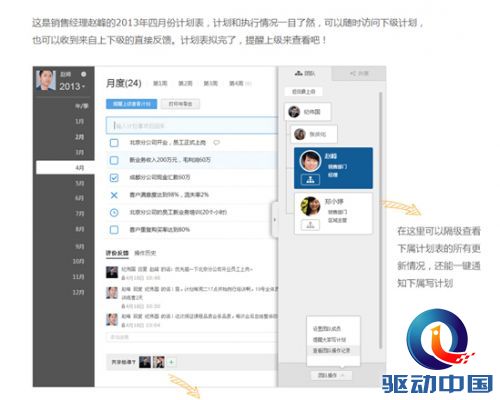500x400 pixels.
Task: Open the 2013 year dropdown
Action: pos(72,86)
